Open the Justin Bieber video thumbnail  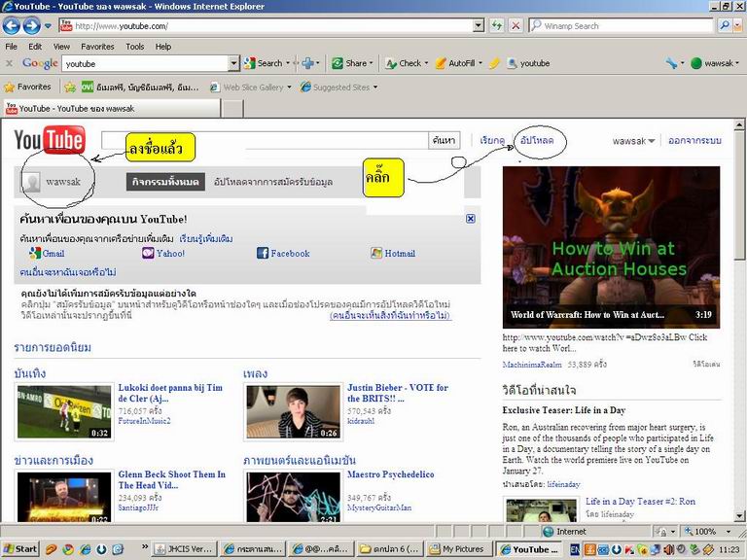point(294,411)
